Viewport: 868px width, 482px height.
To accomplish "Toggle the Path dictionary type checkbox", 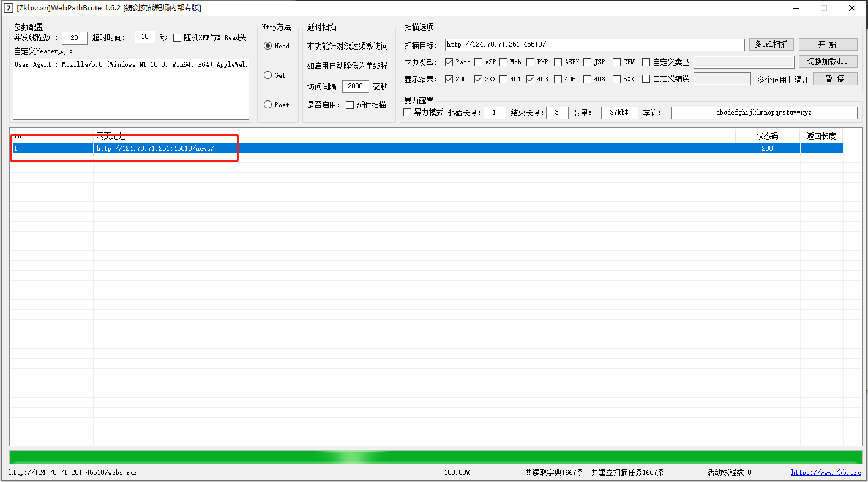I will point(449,62).
